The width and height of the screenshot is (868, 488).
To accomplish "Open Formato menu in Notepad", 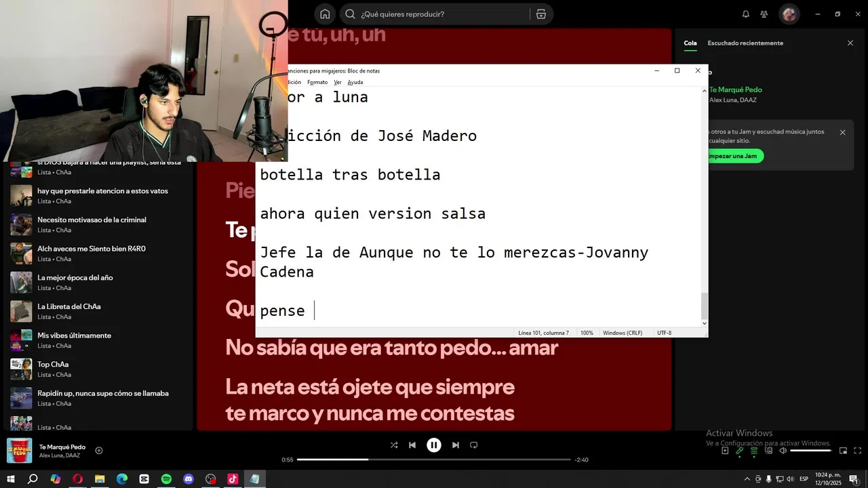I will tap(317, 82).
